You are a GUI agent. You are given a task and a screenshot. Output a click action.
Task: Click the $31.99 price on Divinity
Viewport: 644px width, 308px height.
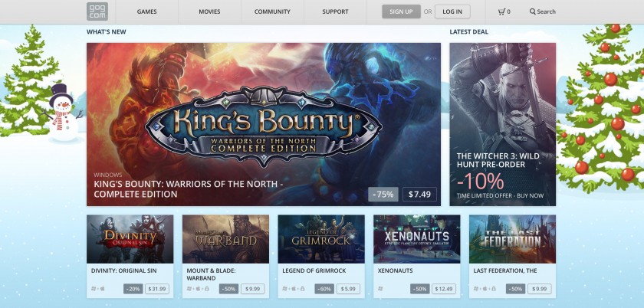coord(157,289)
